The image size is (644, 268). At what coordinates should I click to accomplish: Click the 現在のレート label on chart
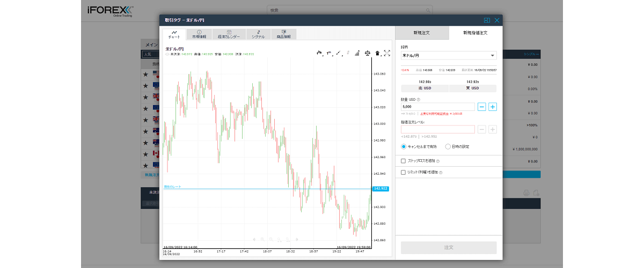[x=172, y=187]
